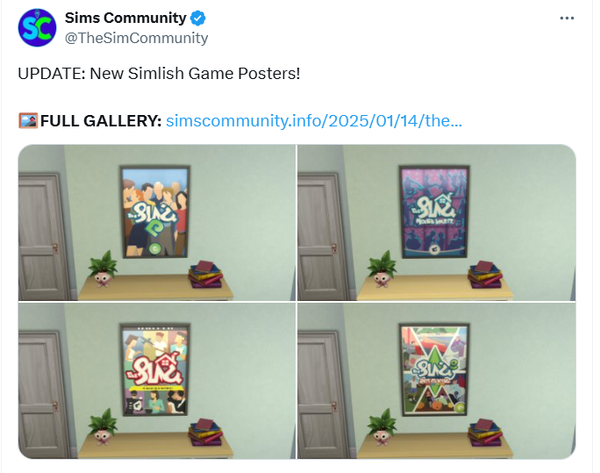
Task: Click the stacked books in top-right image
Action: 485,274
